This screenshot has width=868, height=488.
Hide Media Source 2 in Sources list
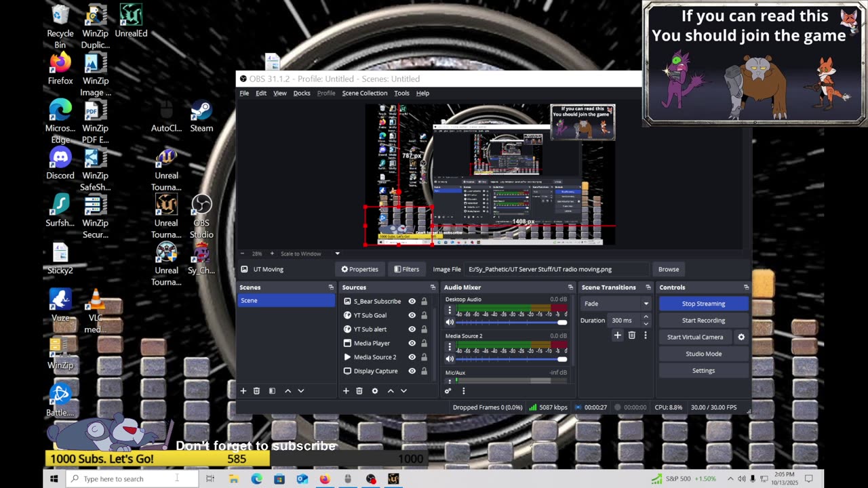(412, 357)
